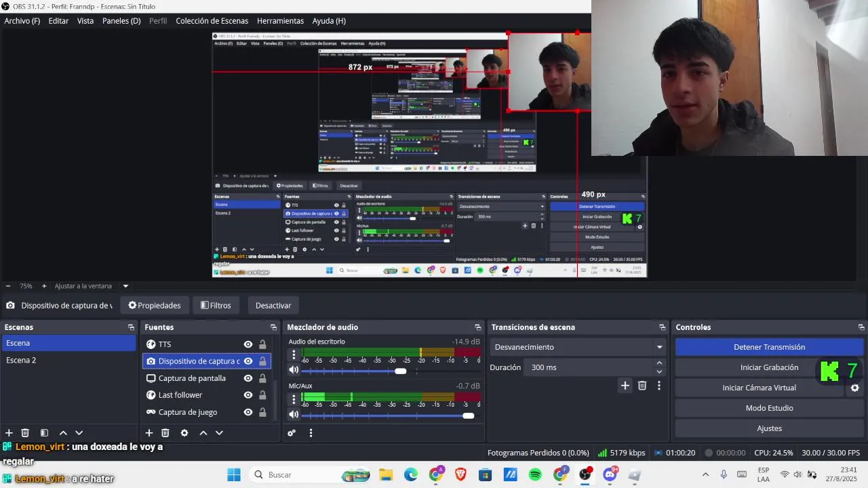Open Microsoft Edge from taskbar
This screenshot has height=488, width=868.
tap(411, 474)
